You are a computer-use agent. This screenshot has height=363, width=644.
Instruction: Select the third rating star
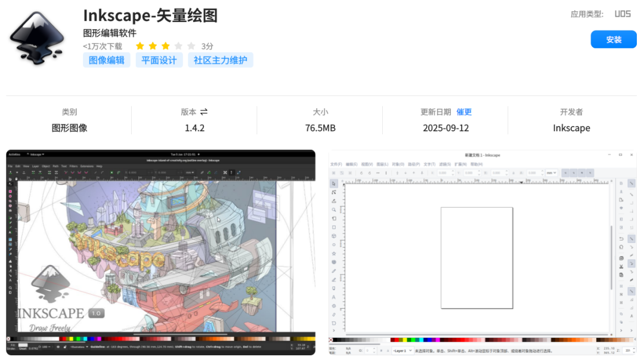[166, 46]
